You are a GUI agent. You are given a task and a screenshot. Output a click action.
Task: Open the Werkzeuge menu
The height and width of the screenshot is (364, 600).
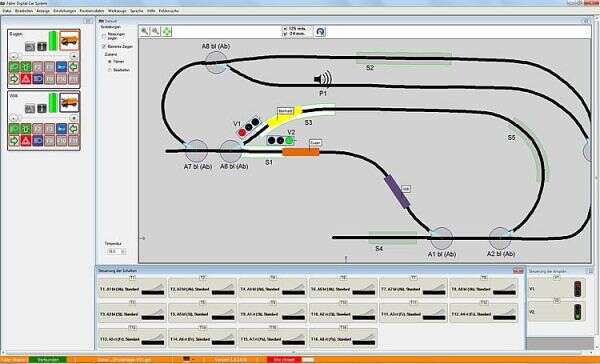[117, 11]
